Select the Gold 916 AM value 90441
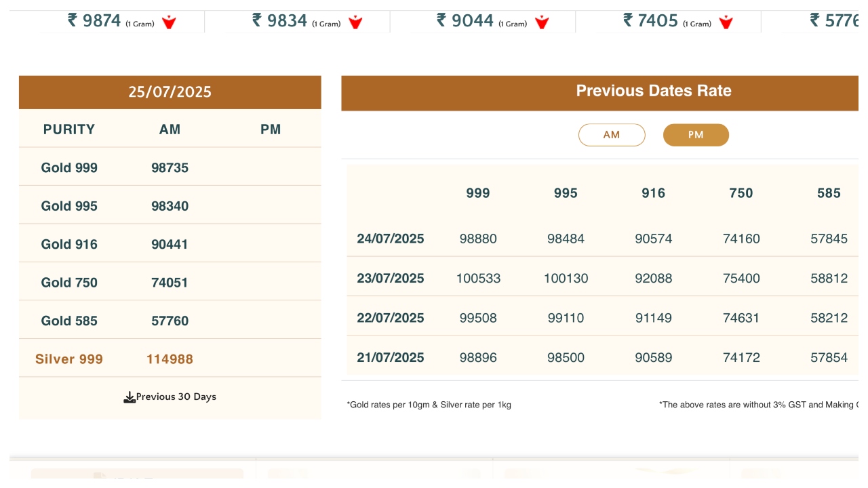Screen dimensions: 868x488 click(x=170, y=245)
